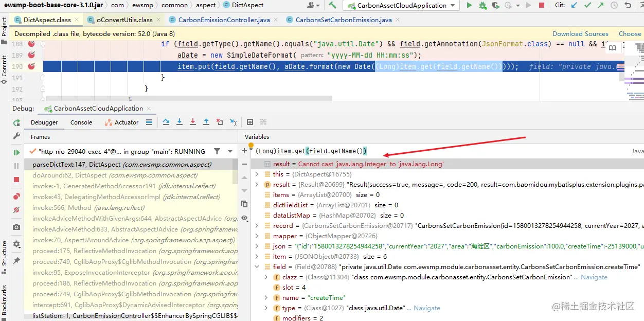Image resolution: width=644 pixels, height=321 pixels.
Task: Click the Show Execution Point lines icon
Action: pyautogui.click(x=149, y=122)
